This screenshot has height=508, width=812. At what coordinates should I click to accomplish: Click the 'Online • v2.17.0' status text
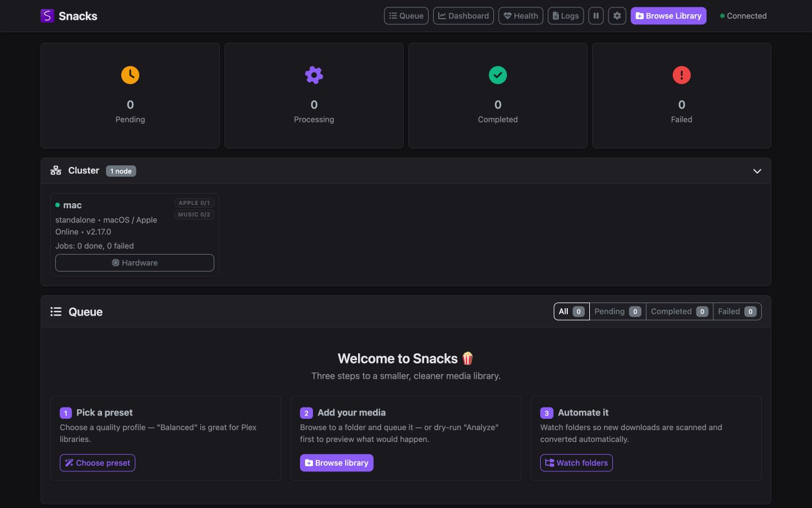[83, 232]
